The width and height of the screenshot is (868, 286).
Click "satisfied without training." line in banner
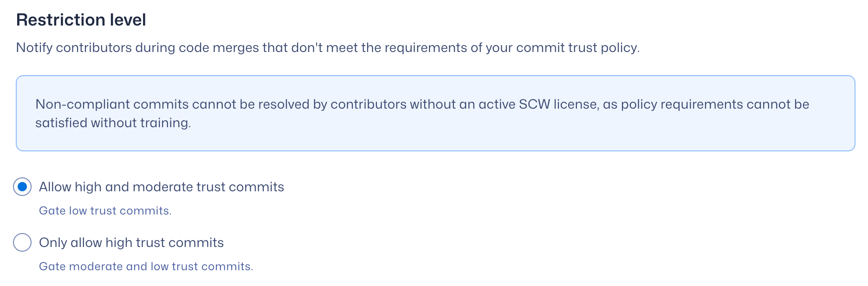(113, 123)
